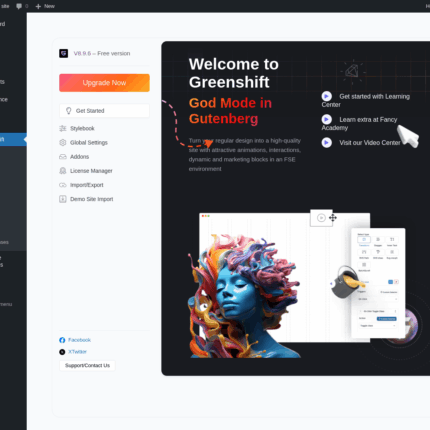Viewport: 430px width, 430px height.
Task: Play the Get started with Learning Center link
Action: click(x=366, y=100)
